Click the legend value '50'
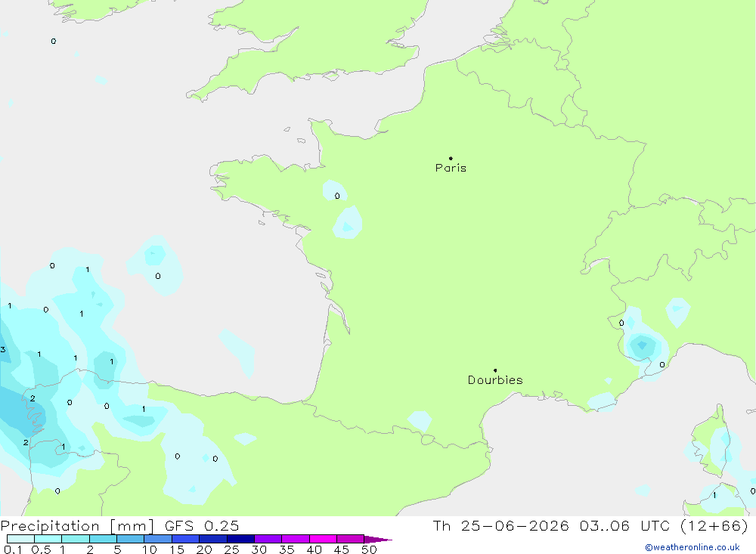This screenshot has width=756, height=554. point(369,549)
